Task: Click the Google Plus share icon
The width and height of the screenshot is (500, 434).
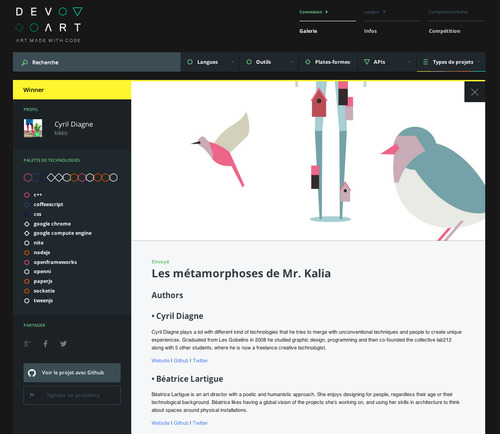Action: pyautogui.click(x=27, y=344)
